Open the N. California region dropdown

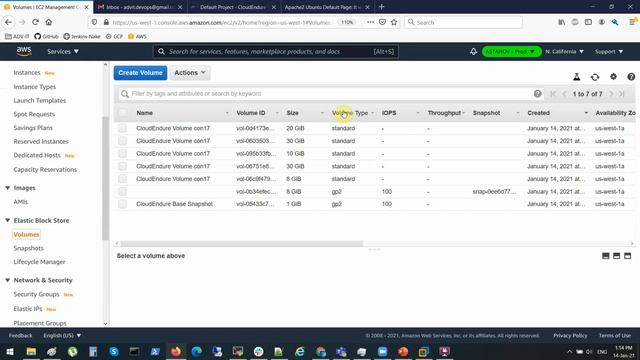point(564,51)
